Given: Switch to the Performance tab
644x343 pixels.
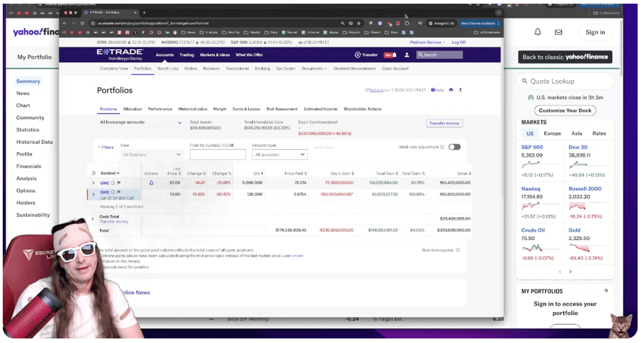Looking at the screenshot, I should pyautogui.click(x=160, y=109).
